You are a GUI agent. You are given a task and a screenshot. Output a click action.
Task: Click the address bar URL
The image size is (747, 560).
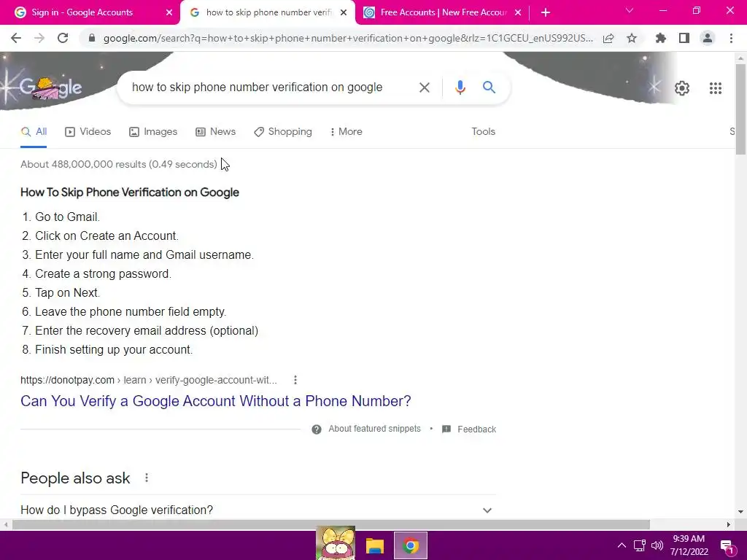pos(348,38)
